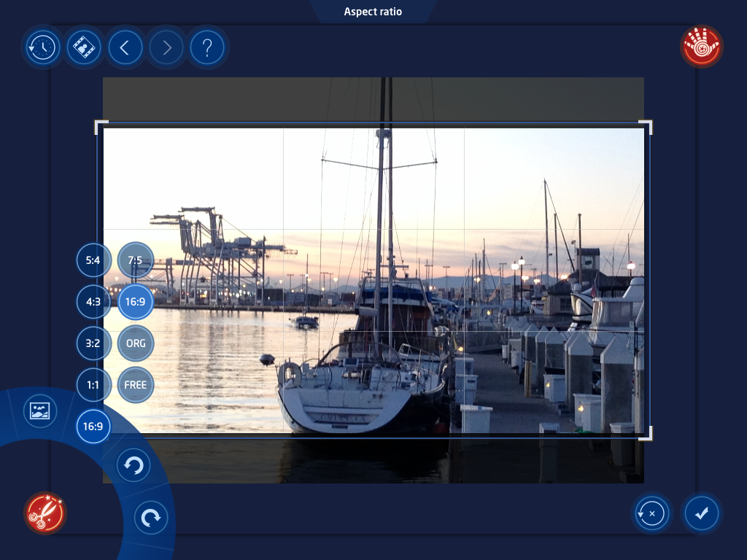Collapse the ratio menu via wheel 16:9 button

[93, 426]
